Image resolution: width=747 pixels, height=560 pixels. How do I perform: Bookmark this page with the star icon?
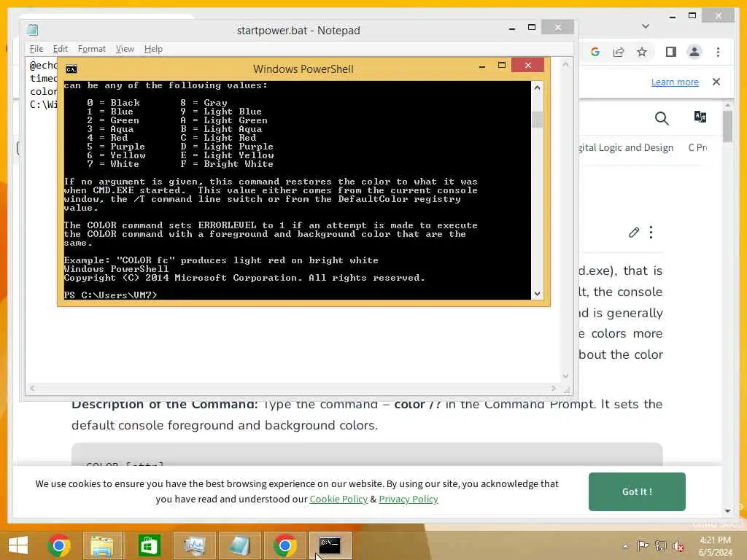[x=642, y=52]
